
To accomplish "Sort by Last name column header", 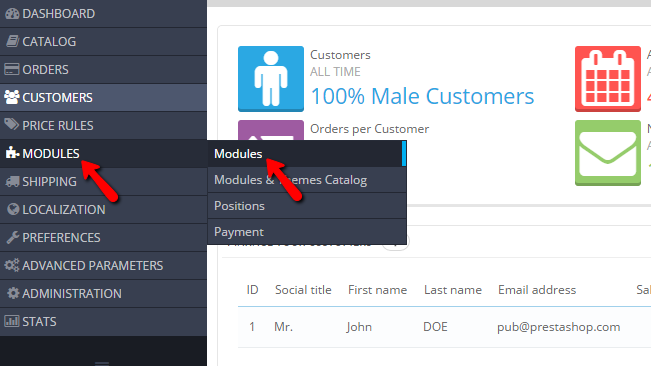I will (453, 290).
